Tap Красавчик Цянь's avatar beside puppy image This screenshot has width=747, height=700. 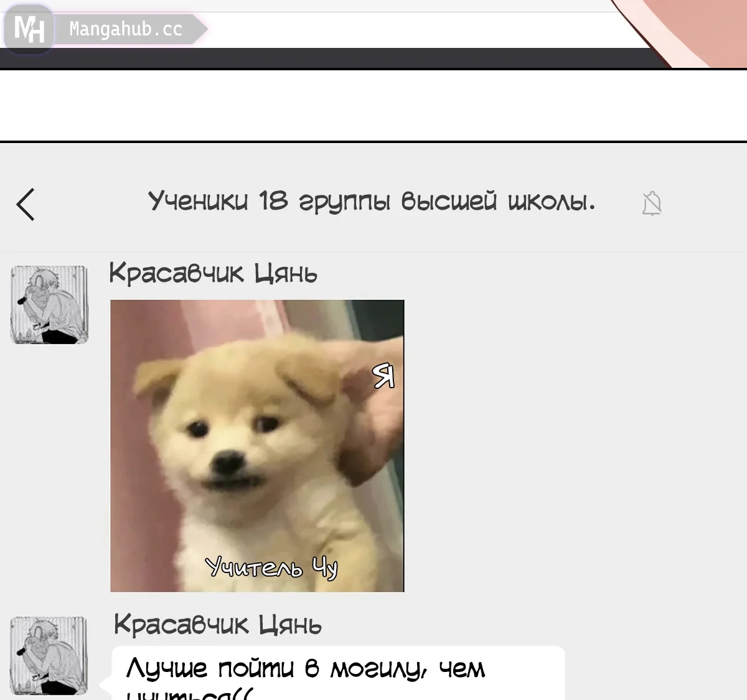coord(49,305)
